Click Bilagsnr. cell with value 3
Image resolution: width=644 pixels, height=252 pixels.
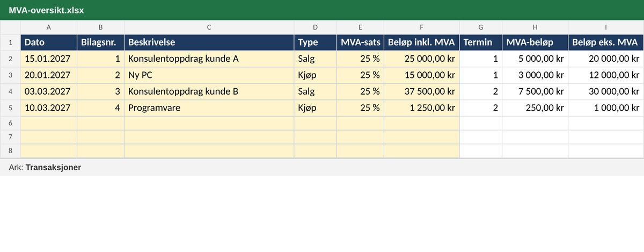(x=101, y=91)
